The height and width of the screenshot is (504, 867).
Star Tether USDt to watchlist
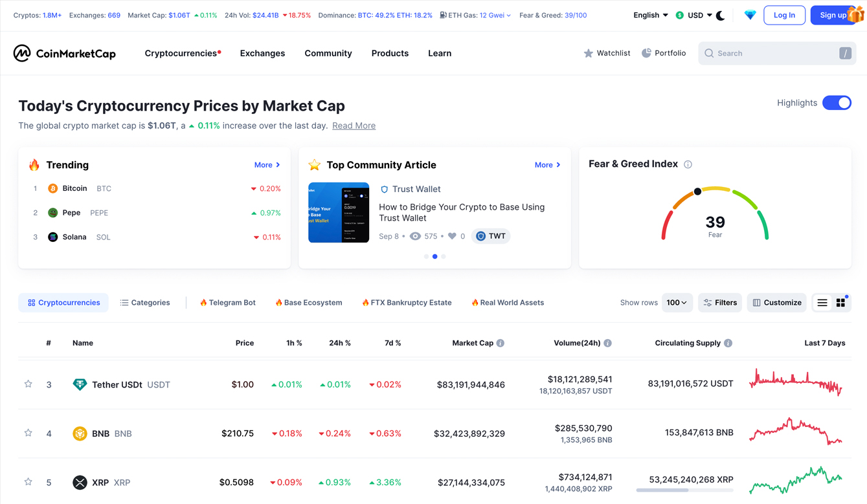(28, 384)
